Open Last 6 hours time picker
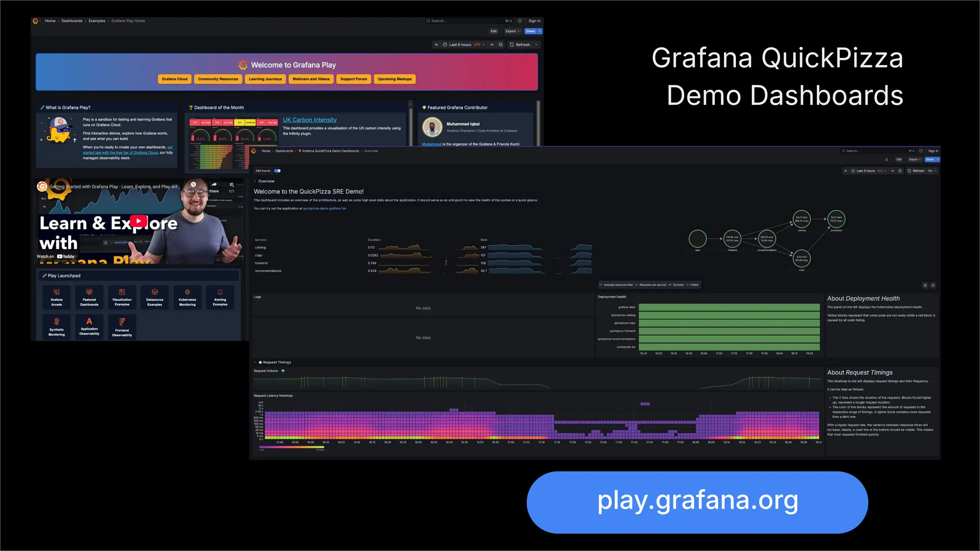980x551 pixels. click(464, 44)
